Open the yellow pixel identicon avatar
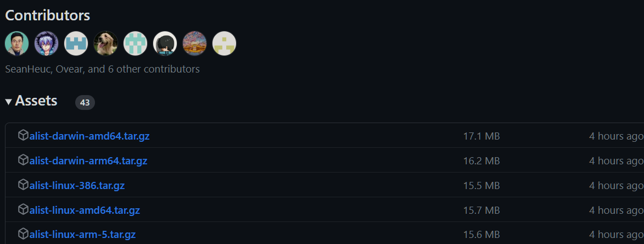 [x=224, y=43]
